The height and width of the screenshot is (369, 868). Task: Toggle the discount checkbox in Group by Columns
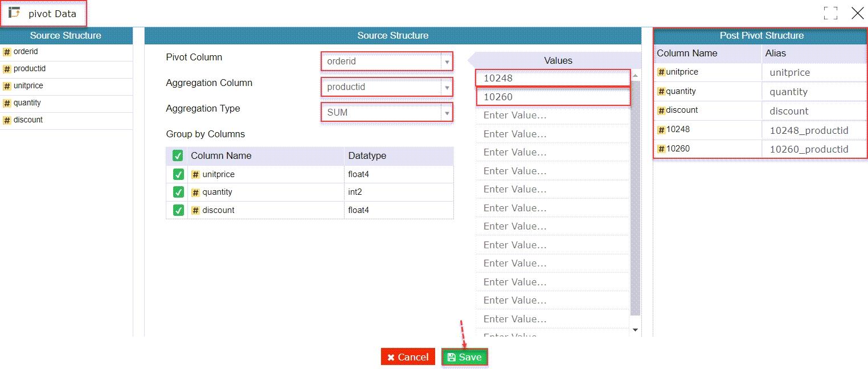(178, 210)
